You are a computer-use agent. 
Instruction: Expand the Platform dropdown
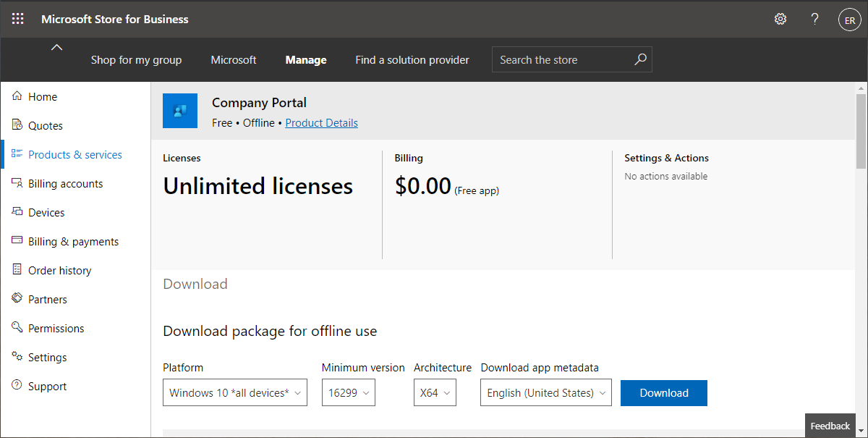(x=235, y=392)
